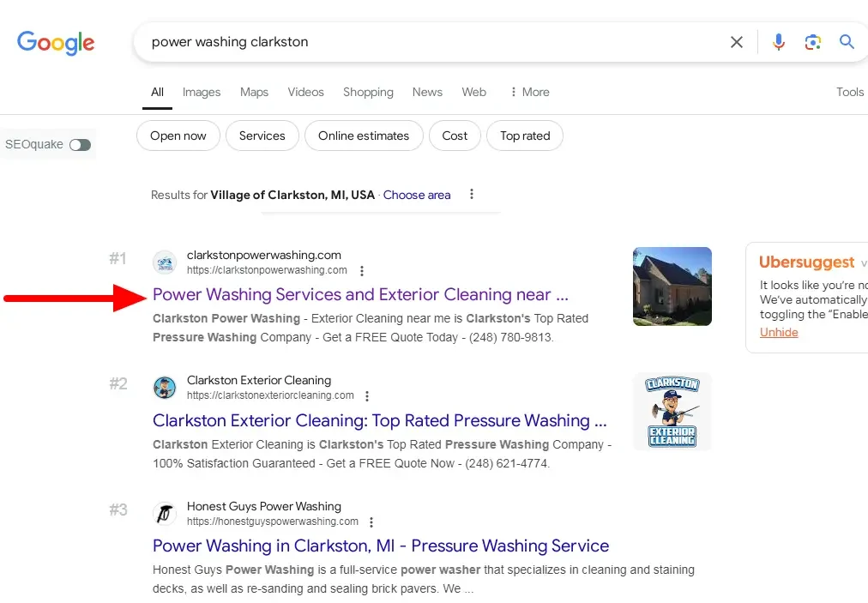The height and width of the screenshot is (603, 868).
Task: Open options for Honest Guys result
Action: coord(371,522)
